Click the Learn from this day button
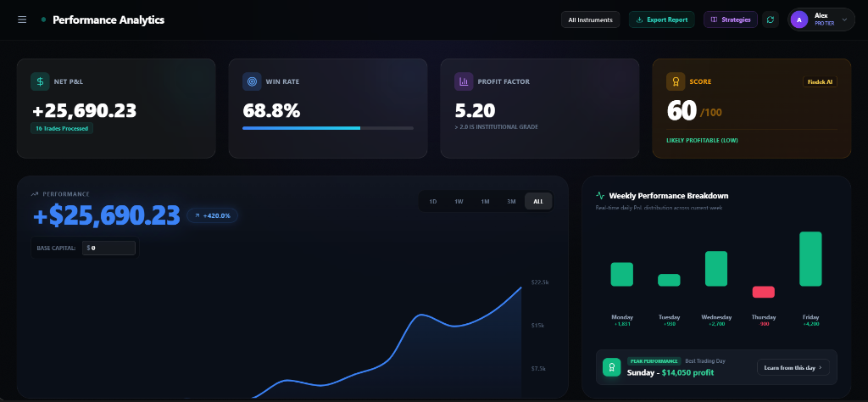 click(793, 367)
